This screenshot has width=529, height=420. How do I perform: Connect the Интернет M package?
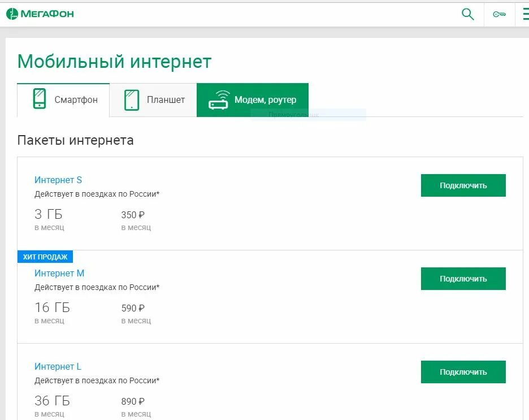[463, 279]
